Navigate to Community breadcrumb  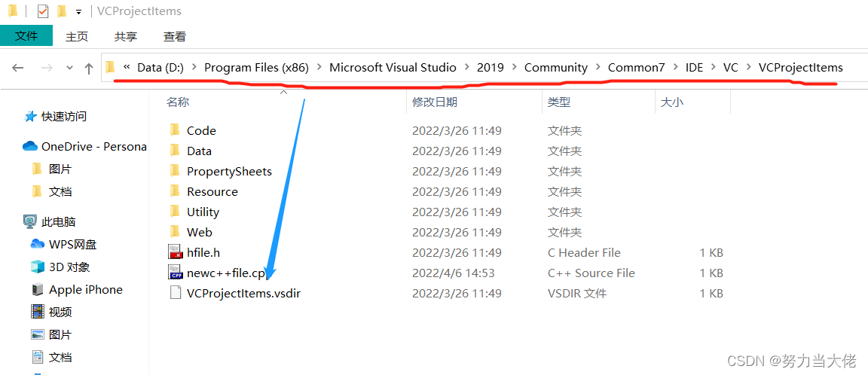click(x=556, y=68)
